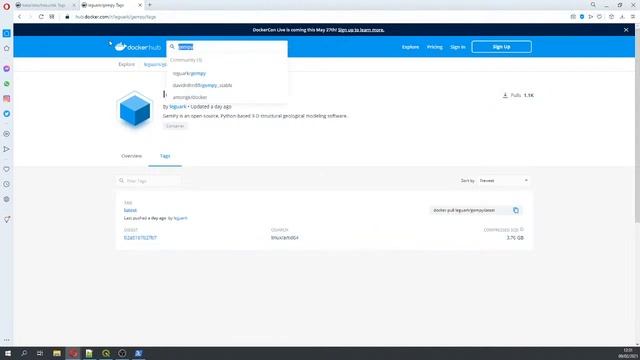Open a new browser tab

(150, 5)
